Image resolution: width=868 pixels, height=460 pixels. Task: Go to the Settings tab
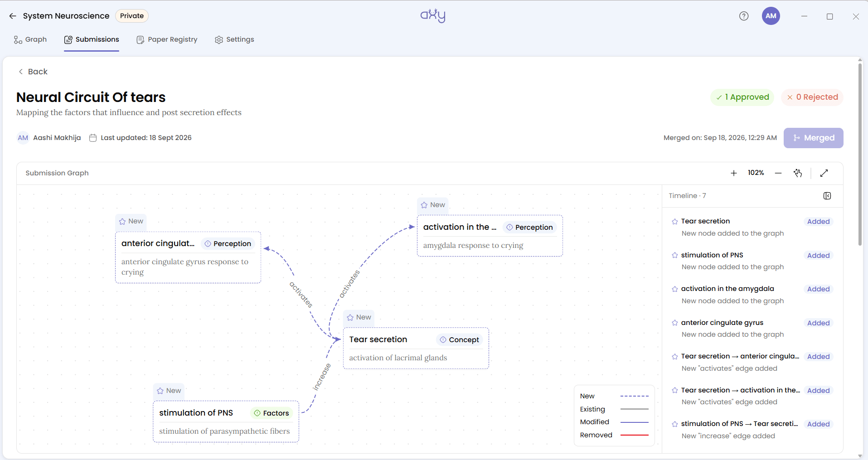coord(234,39)
